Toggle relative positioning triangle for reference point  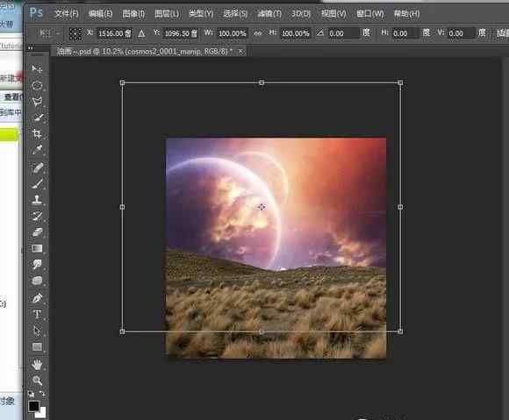tap(141, 33)
